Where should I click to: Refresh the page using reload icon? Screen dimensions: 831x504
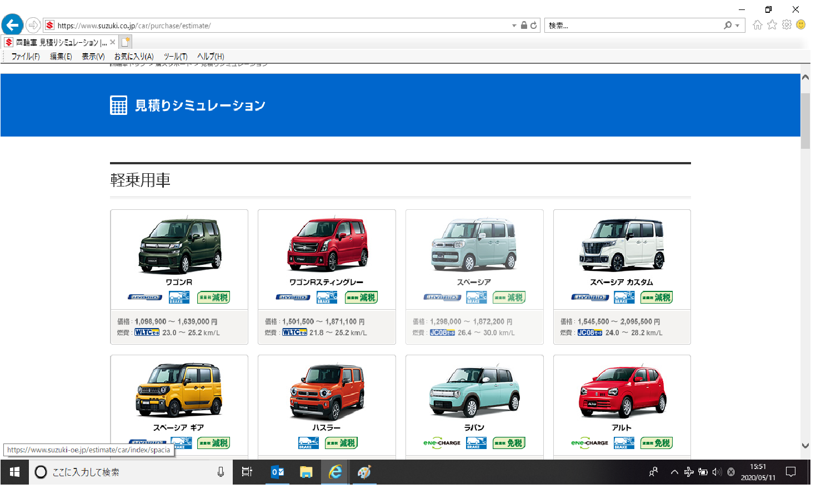[x=534, y=25]
